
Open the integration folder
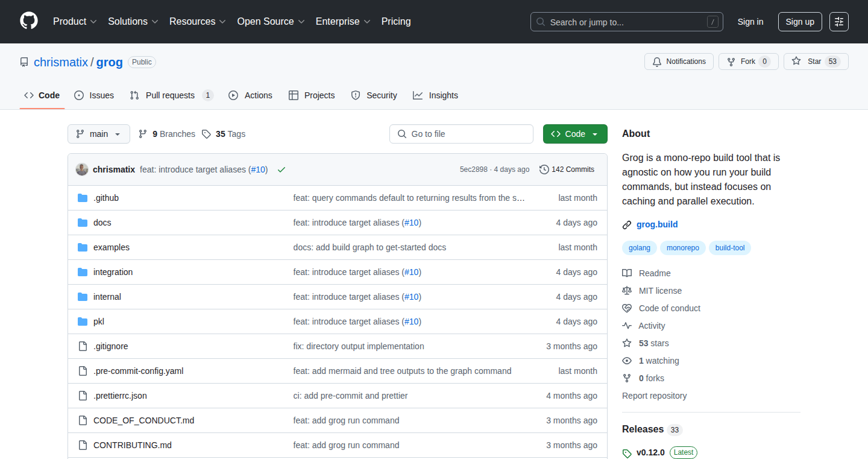(x=113, y=272)
